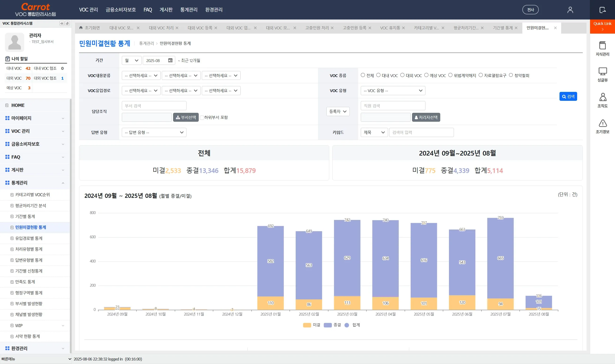Open the 제목 keyword type dropdown
615x364 pixels.
[374, 133]
